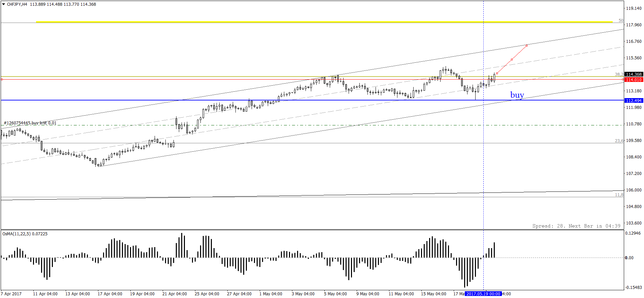Click the Fibonacci 50 level label

tap(621, 21)
